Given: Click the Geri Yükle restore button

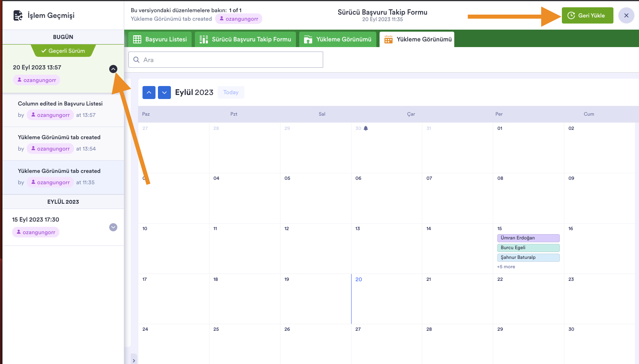Looking at the screenshot, I should 587,15.
